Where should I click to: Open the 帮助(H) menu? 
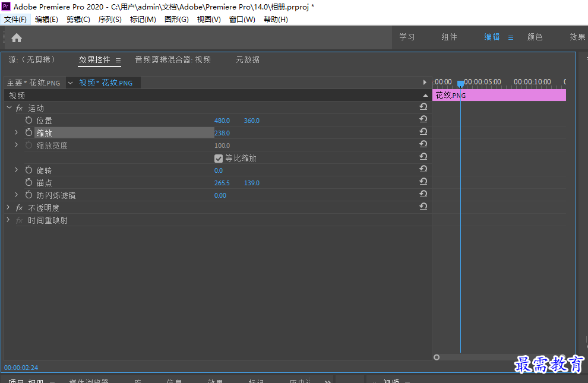pos(276,20)
